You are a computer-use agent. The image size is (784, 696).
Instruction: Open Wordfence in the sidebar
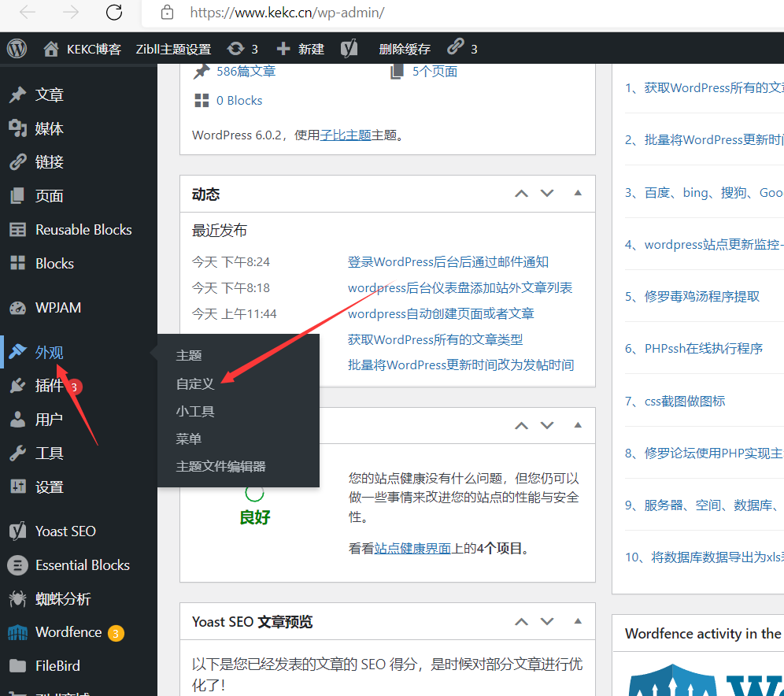click(68, 632)
